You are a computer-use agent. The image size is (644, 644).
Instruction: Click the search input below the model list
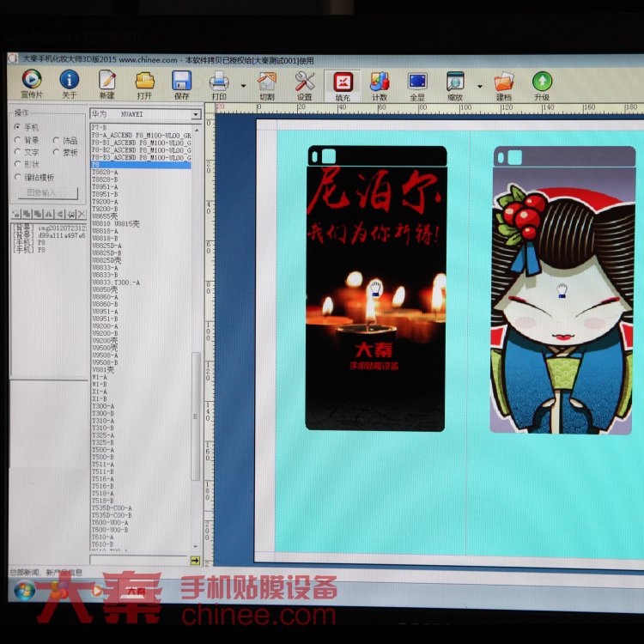pos(139,560)
